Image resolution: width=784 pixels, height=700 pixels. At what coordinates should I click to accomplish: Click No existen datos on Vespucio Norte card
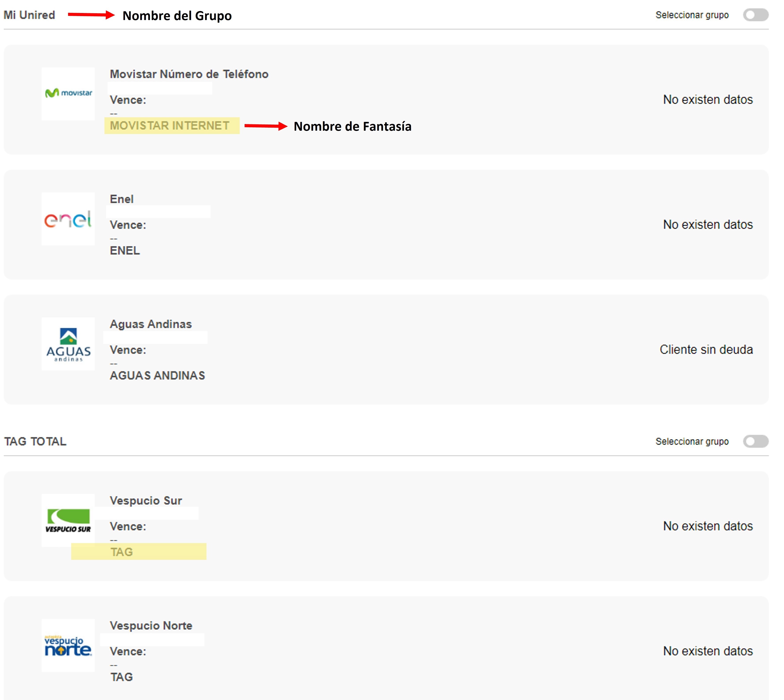point(708,651)
